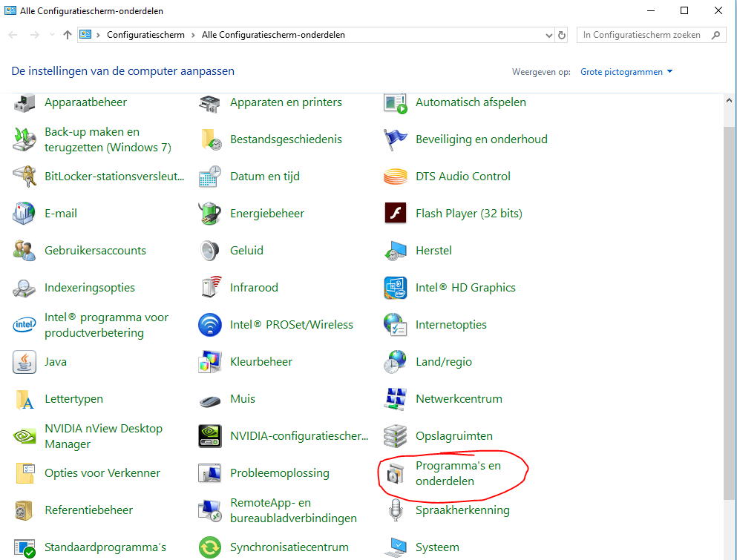Open the Lettertypen icon

[x=24, y=399]
